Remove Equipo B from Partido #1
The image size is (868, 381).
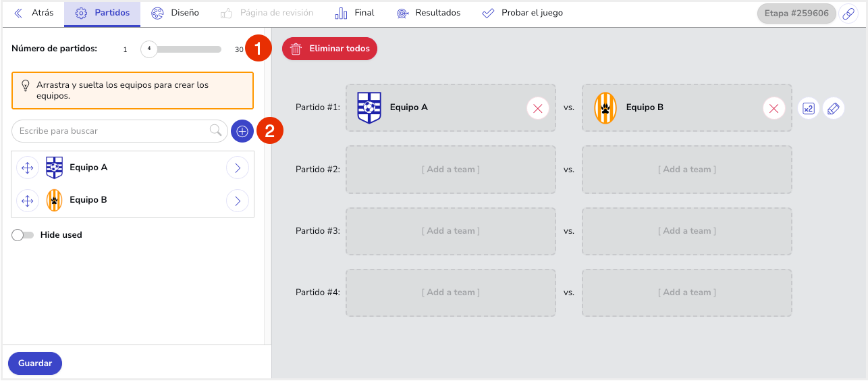click(774, 108)
